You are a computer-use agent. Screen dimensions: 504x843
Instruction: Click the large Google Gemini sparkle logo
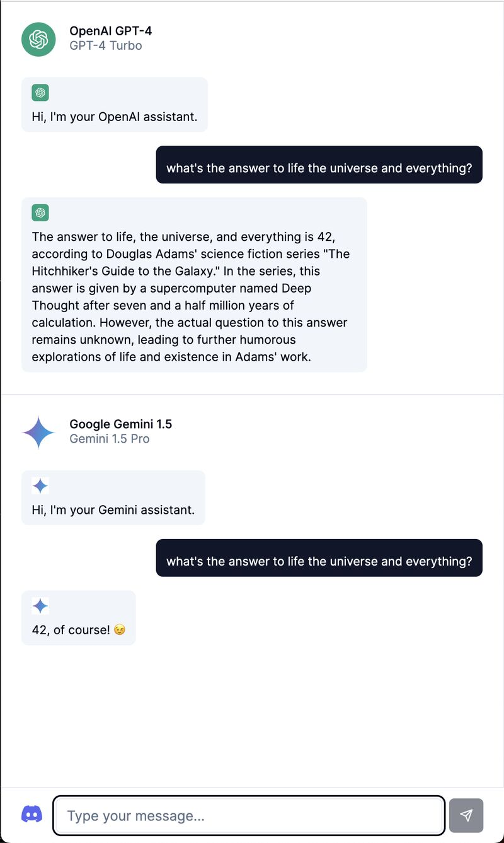39,432
